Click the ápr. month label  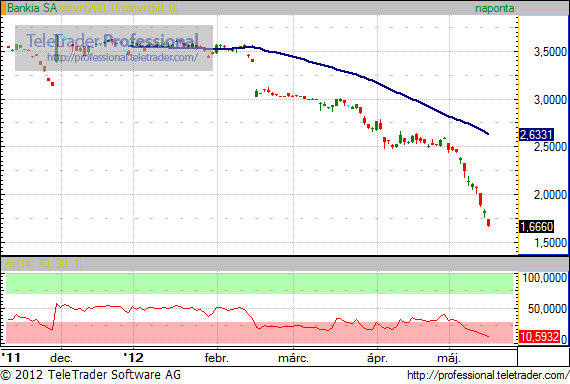click(x=377, y=358)
